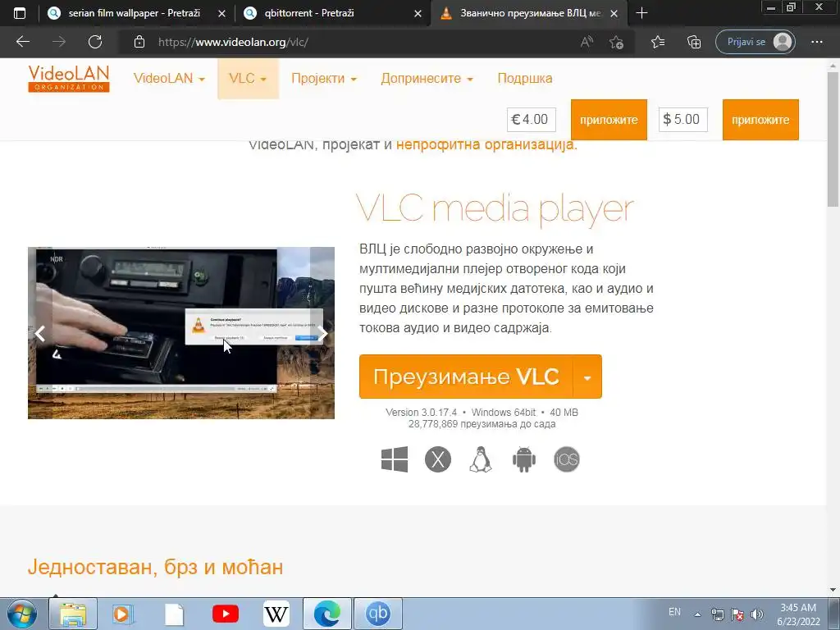Close the VLC download tab

[614, 14]
